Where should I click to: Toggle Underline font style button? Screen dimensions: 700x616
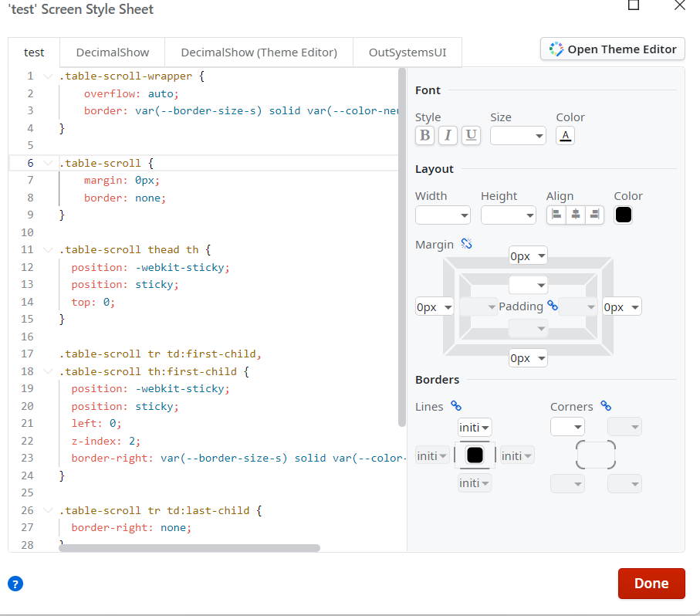point(471,136)
